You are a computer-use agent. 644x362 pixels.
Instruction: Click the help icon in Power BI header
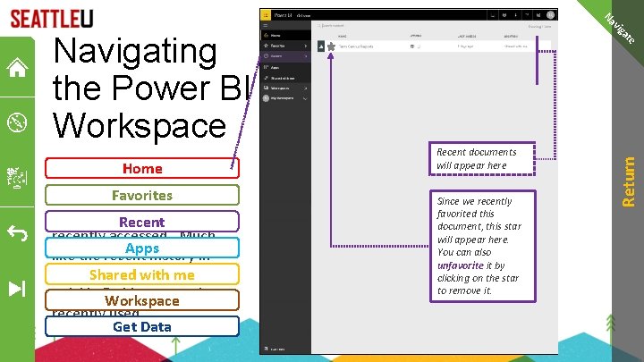[x=527, y=15]
